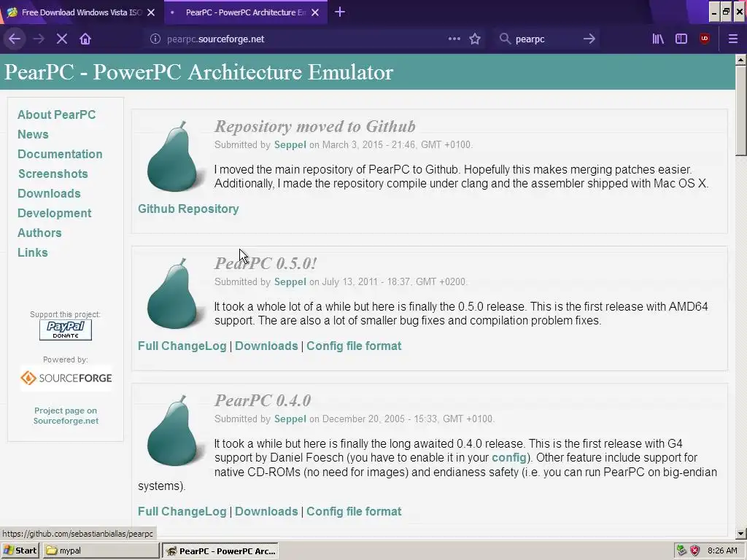Viewport: 747px width, 560px height.
Task: Open the browser home page icon
Action: tap(85, 39)
